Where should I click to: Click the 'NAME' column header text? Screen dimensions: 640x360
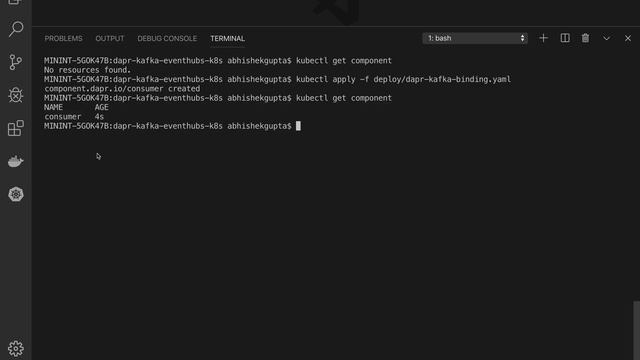[53, 107]
